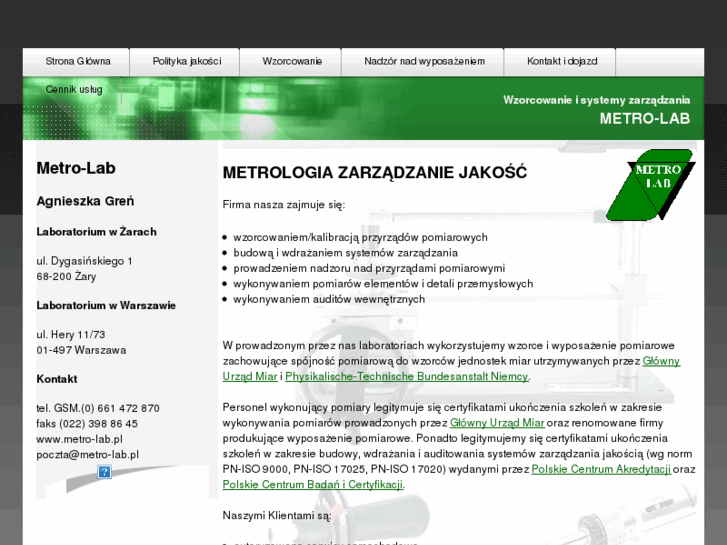Click the name Agnieszka Greń
727x545 pixels.
coord(85,201)
